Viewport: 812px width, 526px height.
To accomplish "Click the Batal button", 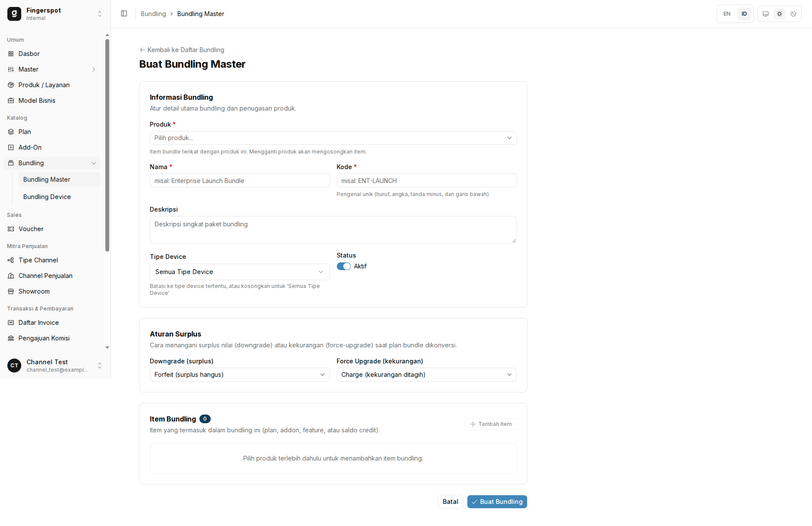I will click(450, 502).
